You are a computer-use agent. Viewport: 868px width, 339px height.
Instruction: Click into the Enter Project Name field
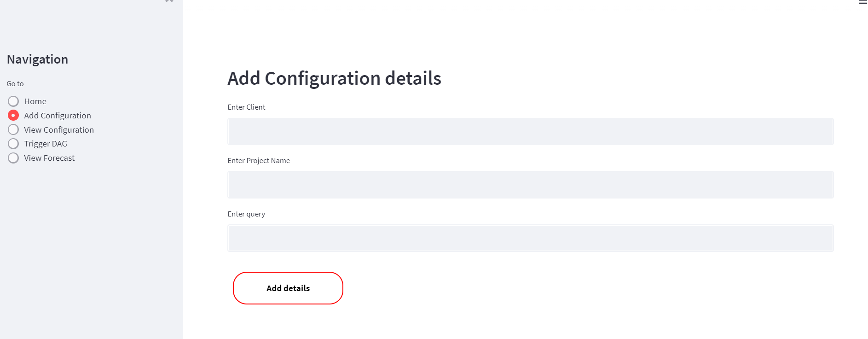tap(530, 185)
